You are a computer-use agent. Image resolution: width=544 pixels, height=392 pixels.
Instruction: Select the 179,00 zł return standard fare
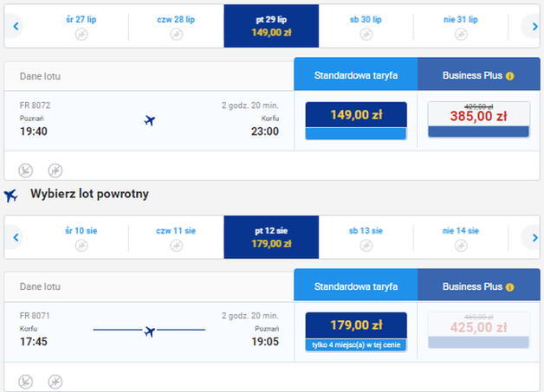pos(356,331)
